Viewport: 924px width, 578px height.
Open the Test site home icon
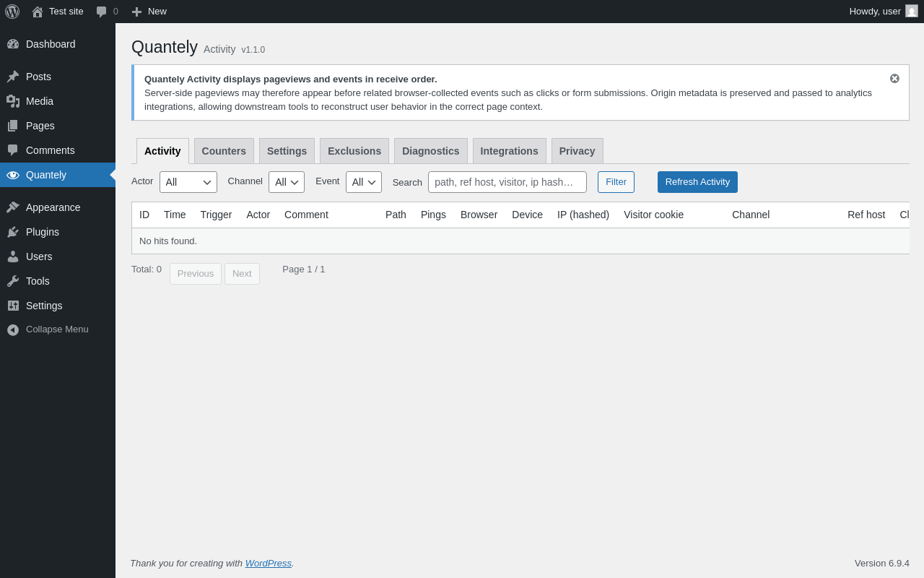point(38,12)
